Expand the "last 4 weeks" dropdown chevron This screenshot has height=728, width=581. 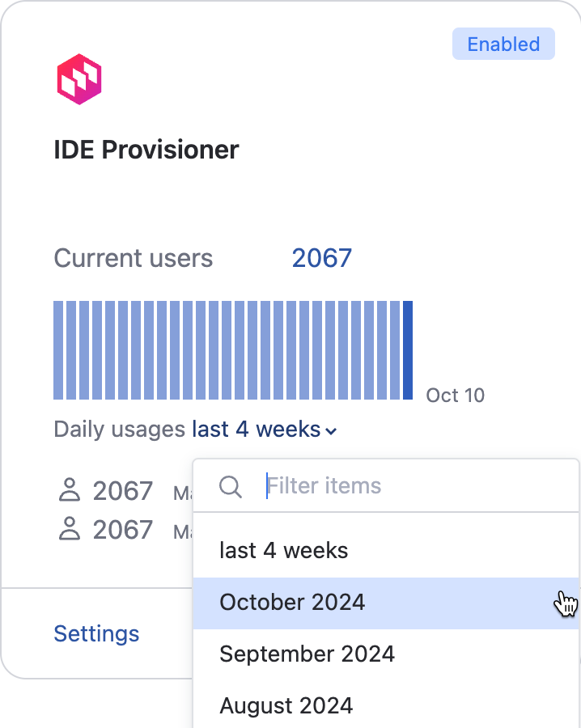tap(330, 431)
